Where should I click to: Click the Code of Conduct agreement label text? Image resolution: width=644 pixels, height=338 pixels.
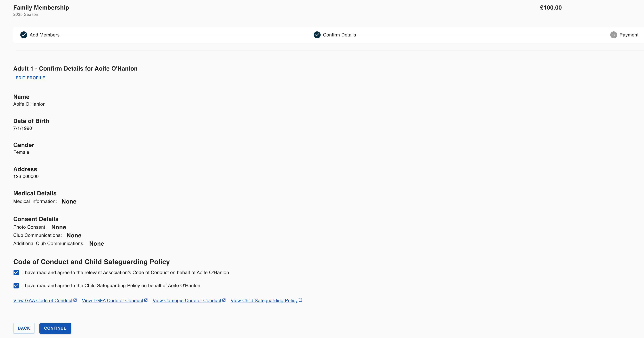pos(125,273)
